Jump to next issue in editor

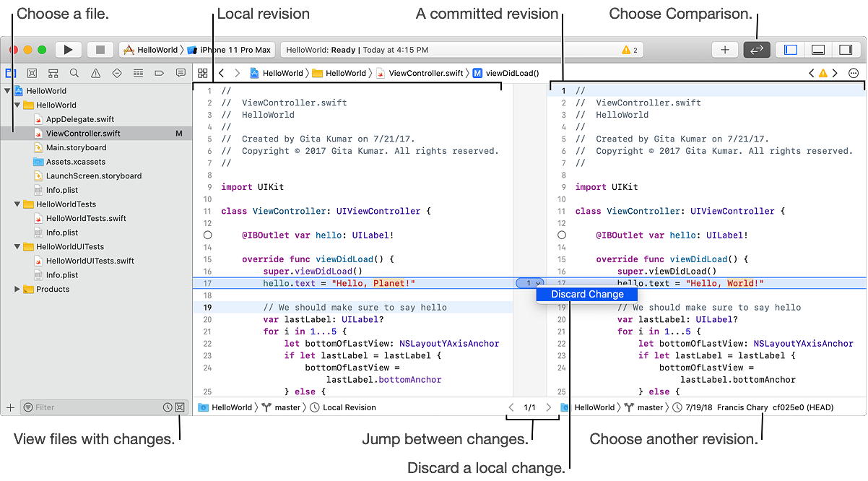(836, 73)
